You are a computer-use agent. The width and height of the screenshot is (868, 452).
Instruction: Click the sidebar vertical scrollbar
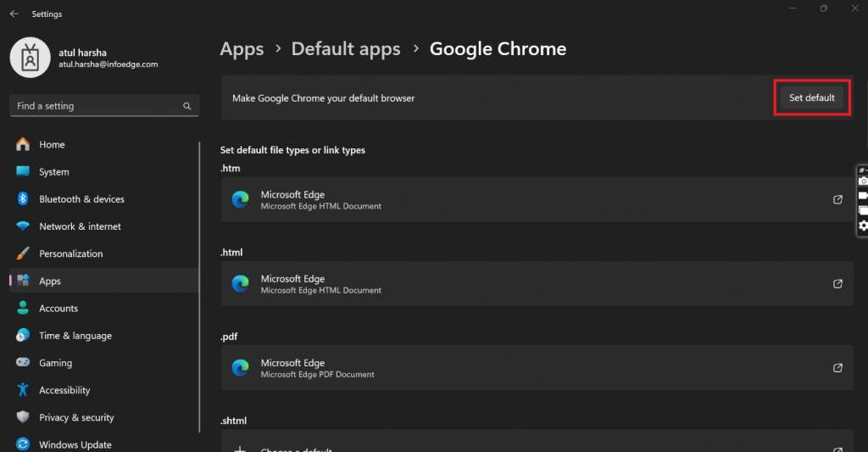(199, 287)
